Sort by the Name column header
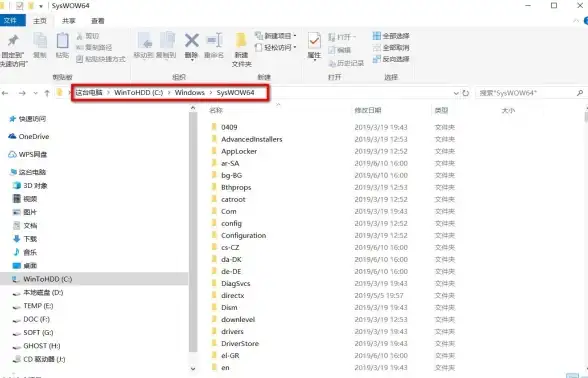The height and width of the screenshot is (378, 588). click(x=216, y=110)
